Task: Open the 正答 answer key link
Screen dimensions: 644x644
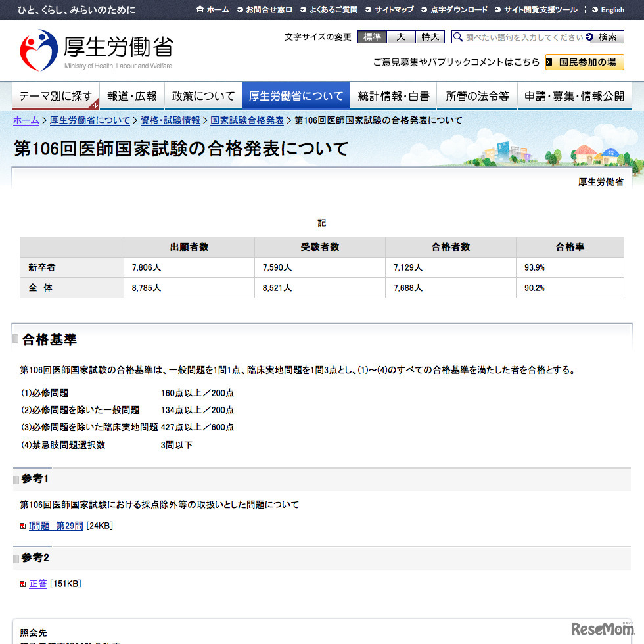Action: pos(37,583)
